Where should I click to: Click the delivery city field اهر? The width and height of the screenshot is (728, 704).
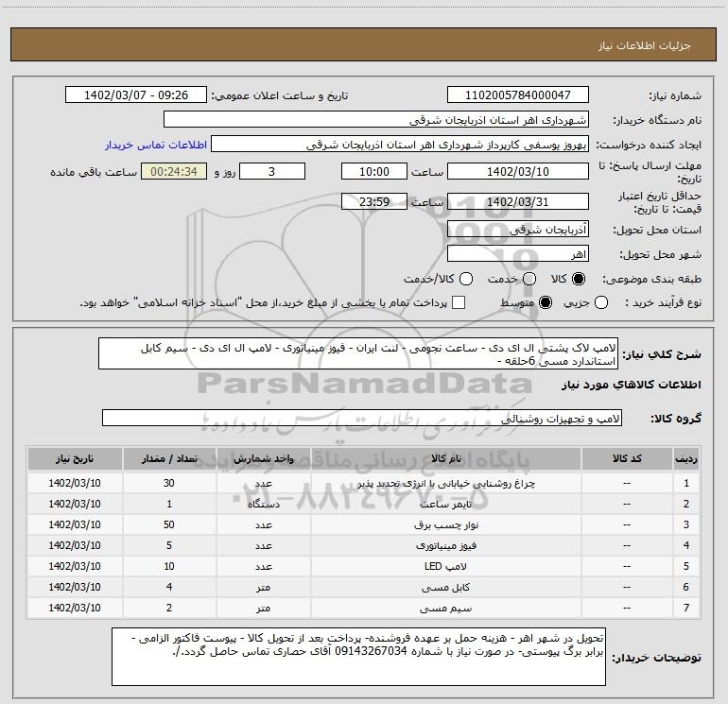pos(518,254)
